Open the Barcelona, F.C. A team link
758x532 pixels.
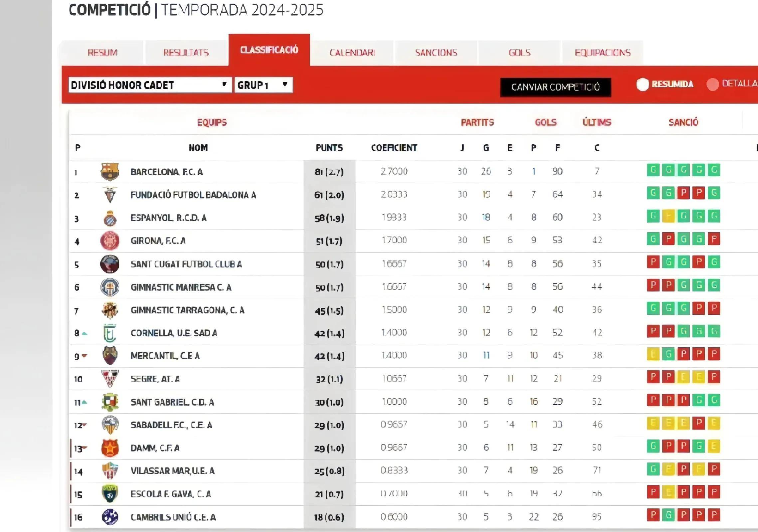click(x=167, y=172)
